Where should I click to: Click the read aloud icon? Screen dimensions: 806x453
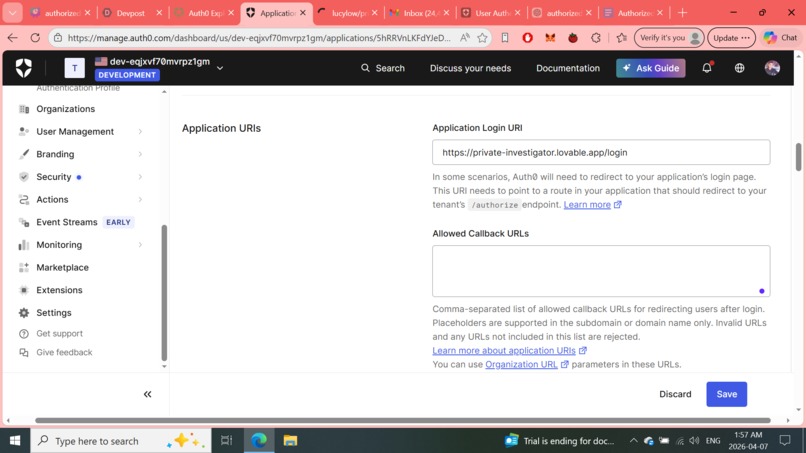(465, 38)
